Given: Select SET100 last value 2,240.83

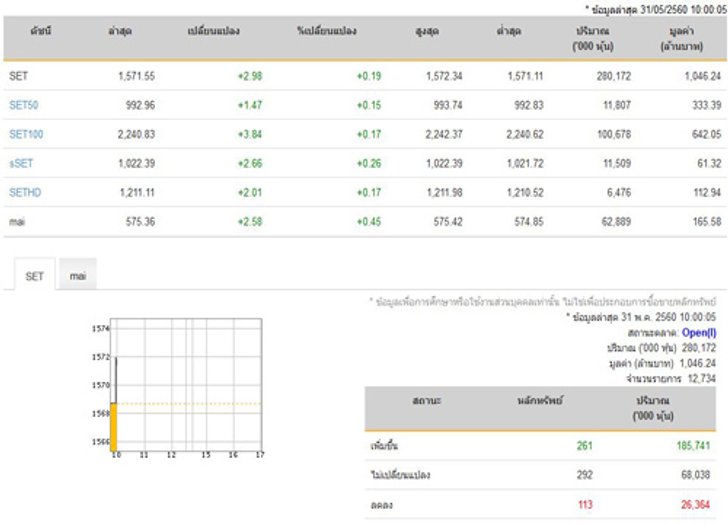Looking at the screenshot, I should [136, 134].
